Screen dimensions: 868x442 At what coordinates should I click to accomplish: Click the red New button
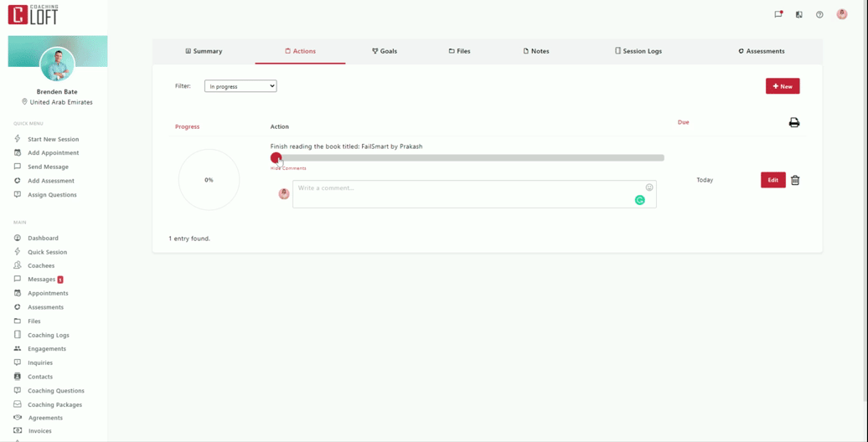(782, 86)
